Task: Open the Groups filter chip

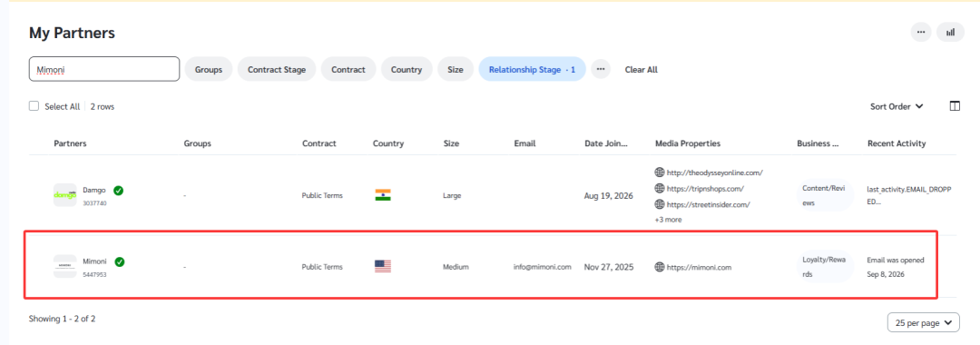Action: (209, 69)
